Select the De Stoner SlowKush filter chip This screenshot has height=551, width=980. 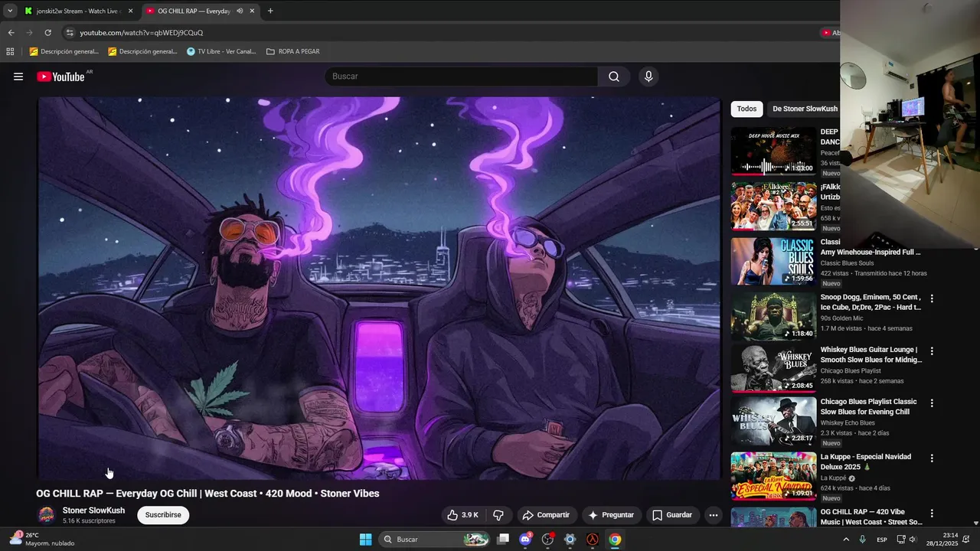(x=805, y=109)
